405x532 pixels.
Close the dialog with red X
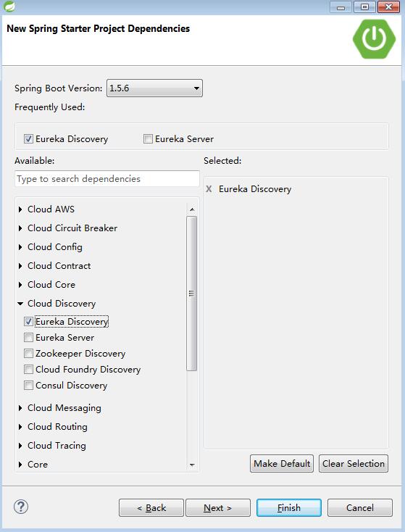click(x=389, y=7)
